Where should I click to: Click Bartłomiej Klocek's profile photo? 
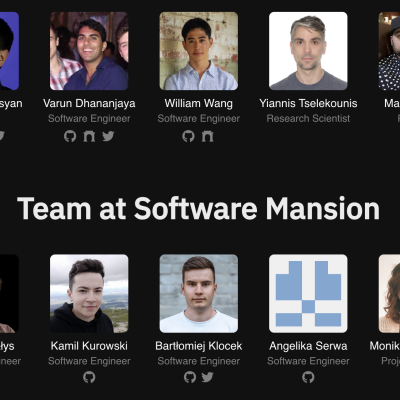(199, 294)
